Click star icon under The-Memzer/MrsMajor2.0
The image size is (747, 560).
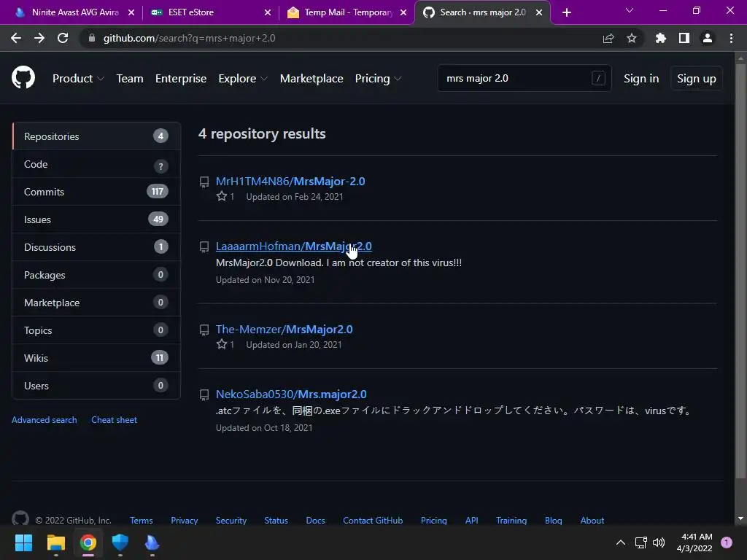point(222,344)
